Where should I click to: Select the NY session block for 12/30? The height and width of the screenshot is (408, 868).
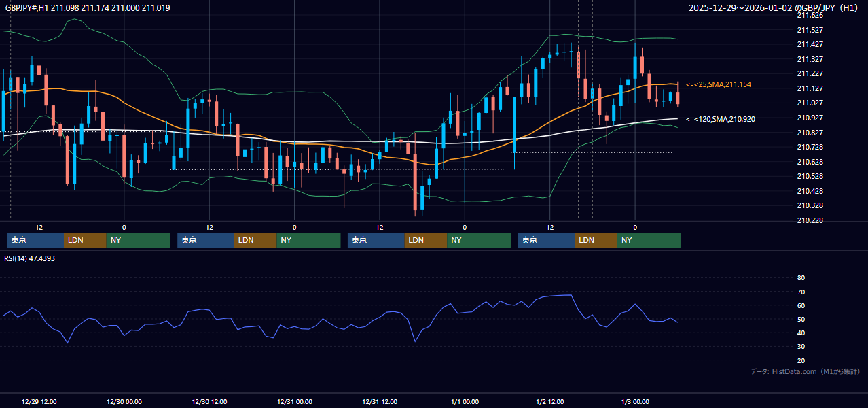[x=308, y=240]
